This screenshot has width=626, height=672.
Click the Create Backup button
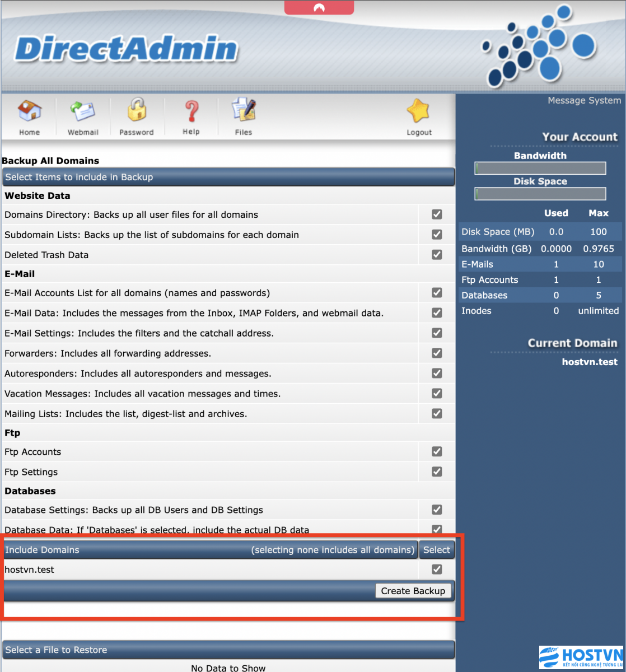(413, 590)
